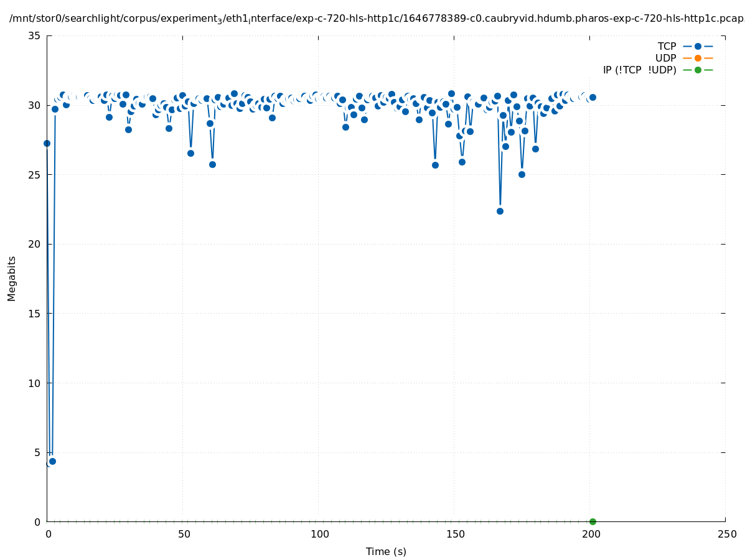
Task: Click the green data point at 200 seconds
Action: [593, 521]
